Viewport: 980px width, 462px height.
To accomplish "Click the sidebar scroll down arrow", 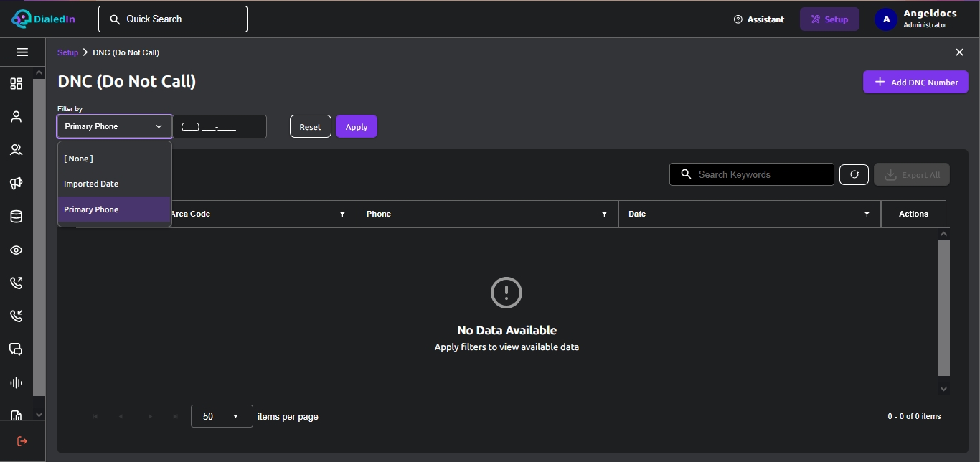I will tap(39, 415).
